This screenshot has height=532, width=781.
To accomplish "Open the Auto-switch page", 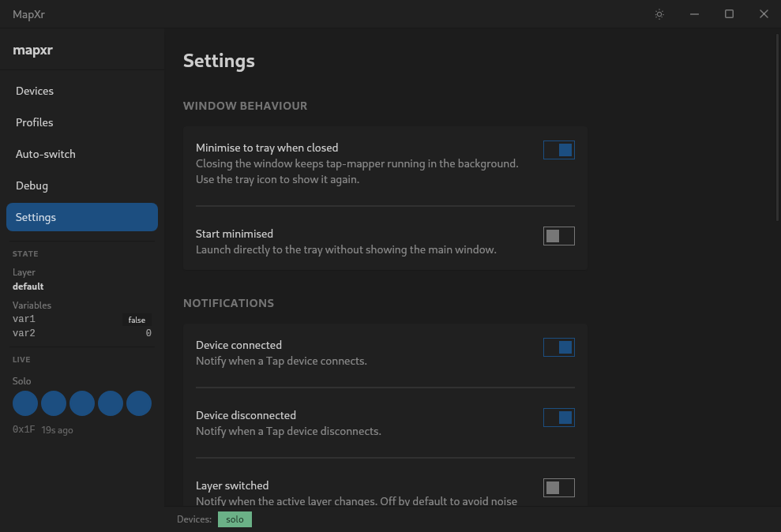I will (x=46, y=154).
